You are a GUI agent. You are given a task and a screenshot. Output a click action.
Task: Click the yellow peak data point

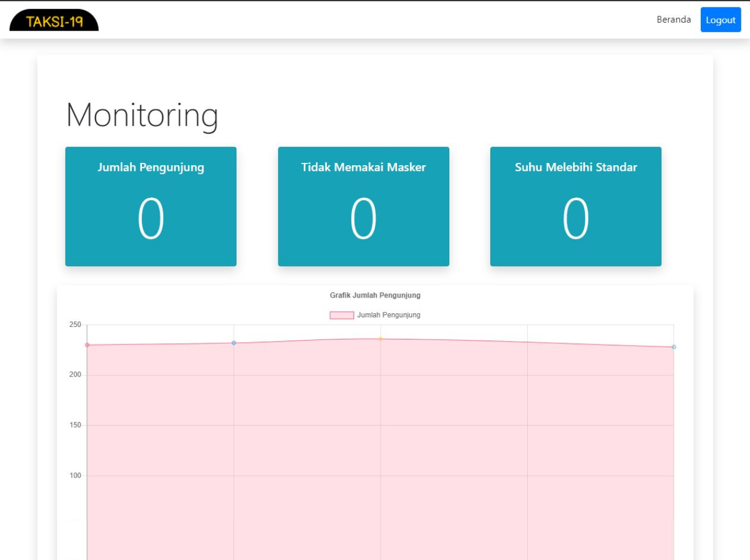[380, 339]
